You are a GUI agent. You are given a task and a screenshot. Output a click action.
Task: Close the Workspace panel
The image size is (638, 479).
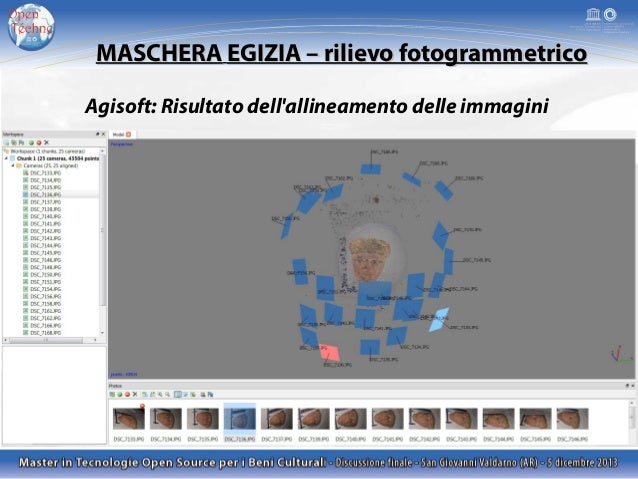[x=103, y=134]
